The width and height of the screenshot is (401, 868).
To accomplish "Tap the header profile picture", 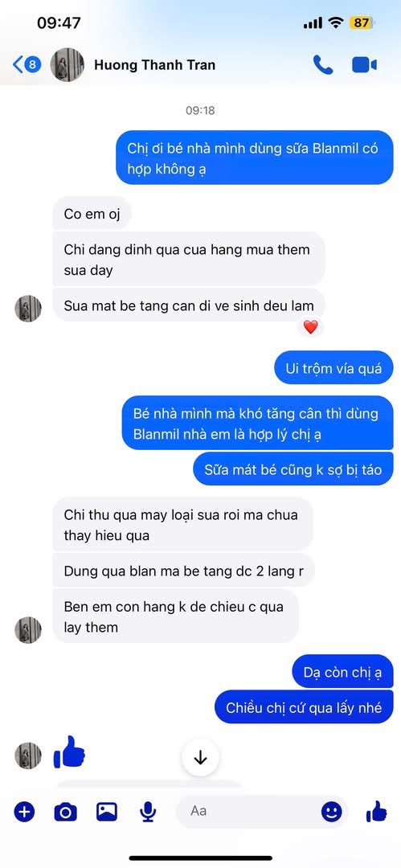I will click(67, 65).
